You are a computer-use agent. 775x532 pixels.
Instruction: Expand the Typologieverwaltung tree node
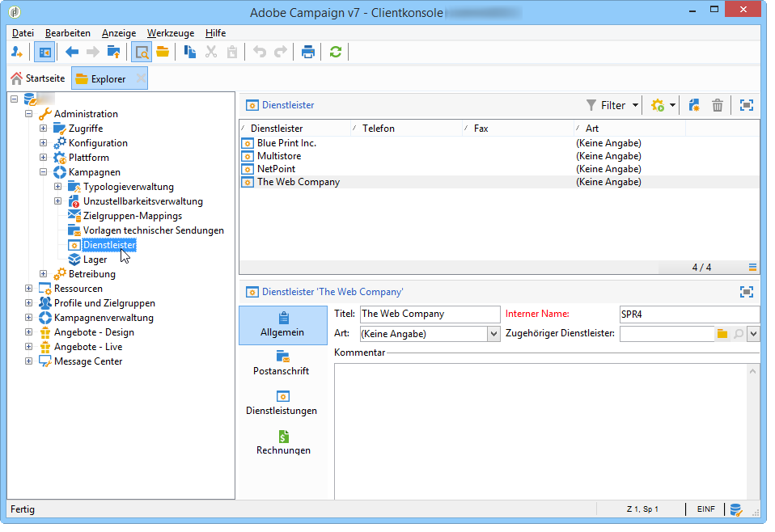coord(57,186)
